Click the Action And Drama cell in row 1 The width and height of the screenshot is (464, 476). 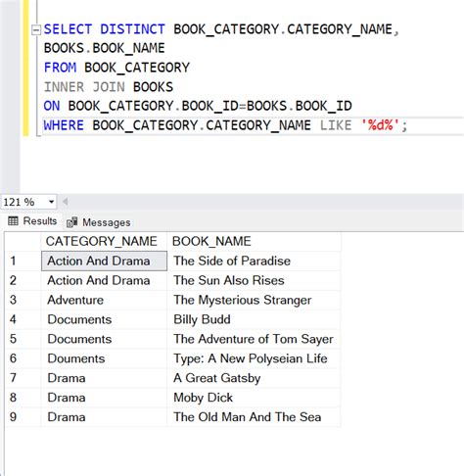[x=104, y=261]
